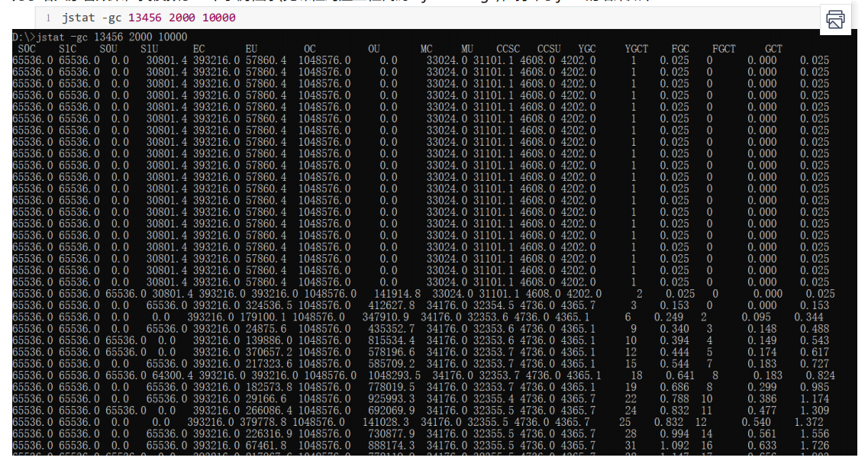Image resolution: width=868 pixels, height=464 pixels.
Task: Click the FGCT column header
Action: point(724,49)
